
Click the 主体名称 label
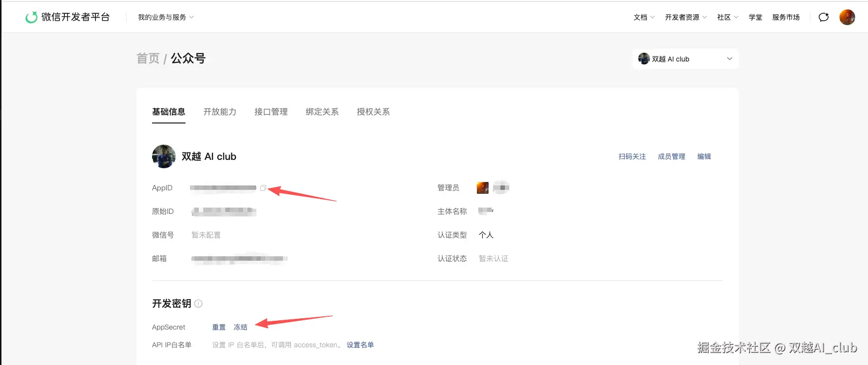point(452,212)
